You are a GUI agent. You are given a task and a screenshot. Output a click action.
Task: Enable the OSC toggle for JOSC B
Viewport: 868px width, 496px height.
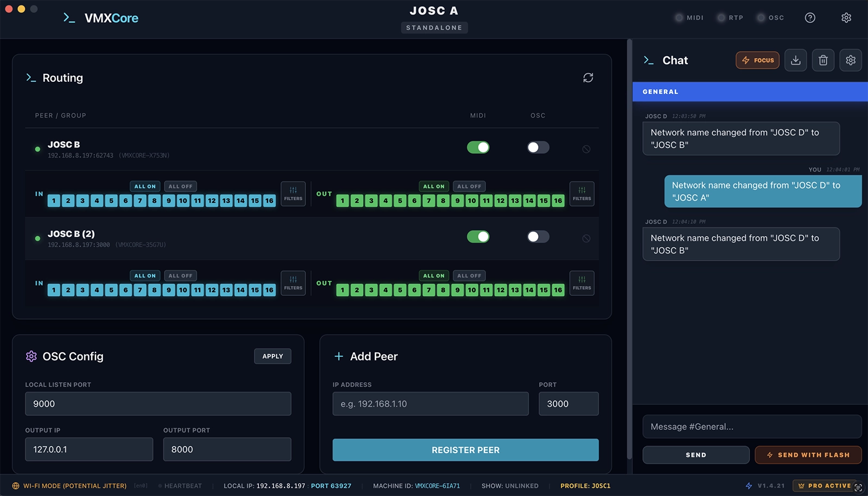[x=538, y=147]
